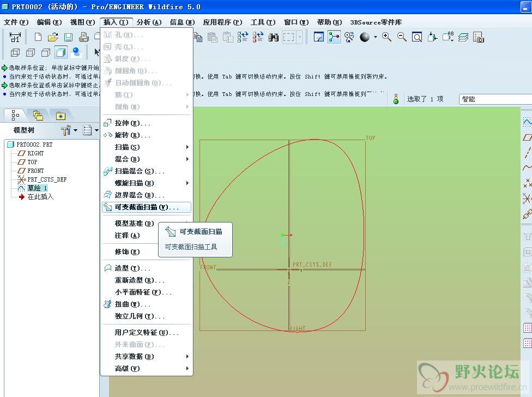Open the 工具 (Tools) menu
This screenshot has width=532, height=397.
[263, 22]
